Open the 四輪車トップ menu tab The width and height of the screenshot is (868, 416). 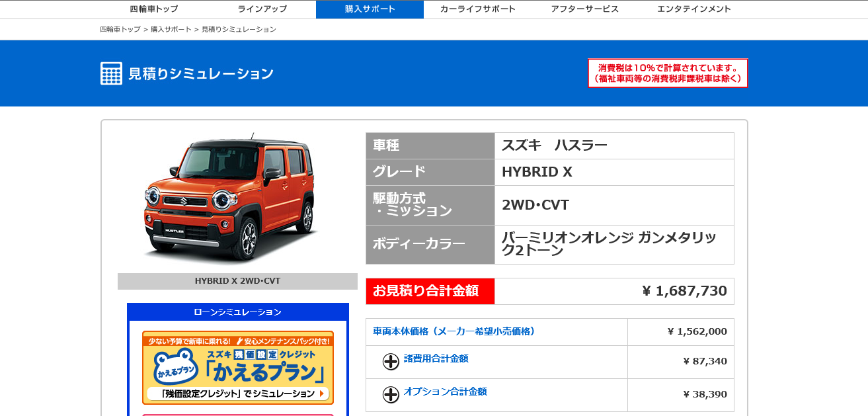coord(154,9)
